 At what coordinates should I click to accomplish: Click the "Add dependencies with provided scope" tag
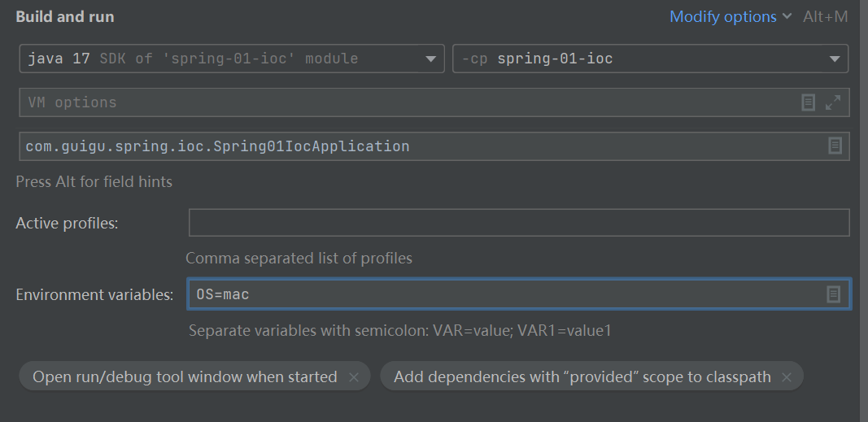(x=582, y=376)
